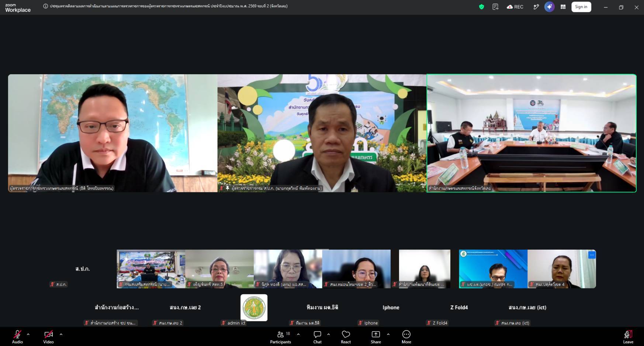Expand share options arrow
The width and height of the screenshot is (644, 346).
coord(388,334)
